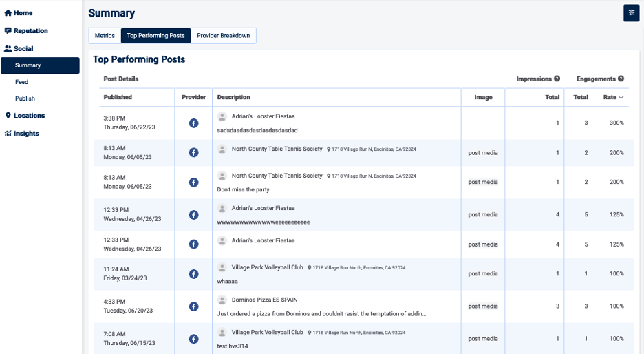Go to Publish in the sidebar
The width and height of the screenshot is (644, 354).
click(x=25, y=98)
